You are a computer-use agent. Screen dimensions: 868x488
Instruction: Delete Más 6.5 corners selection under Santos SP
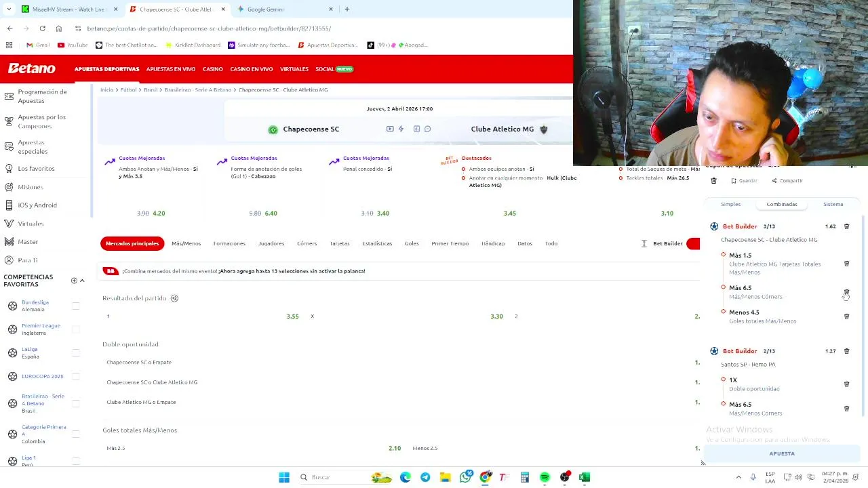pyautogui.click(x=846, y=409)
